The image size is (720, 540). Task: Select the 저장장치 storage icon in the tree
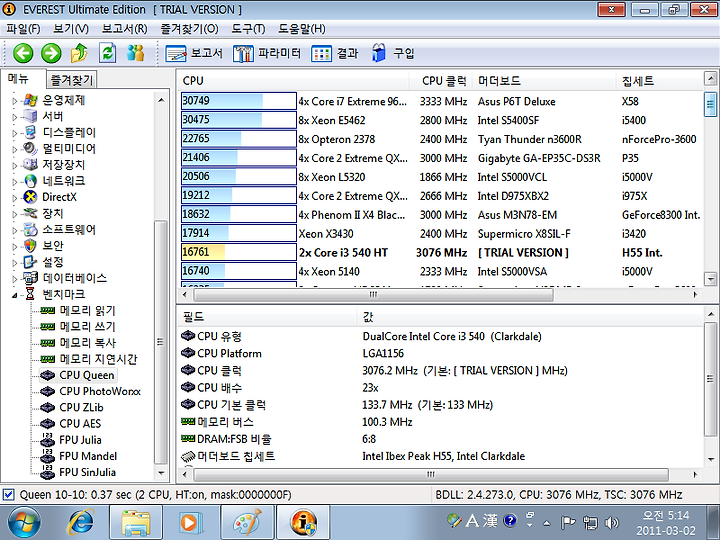tap(30, 164)
